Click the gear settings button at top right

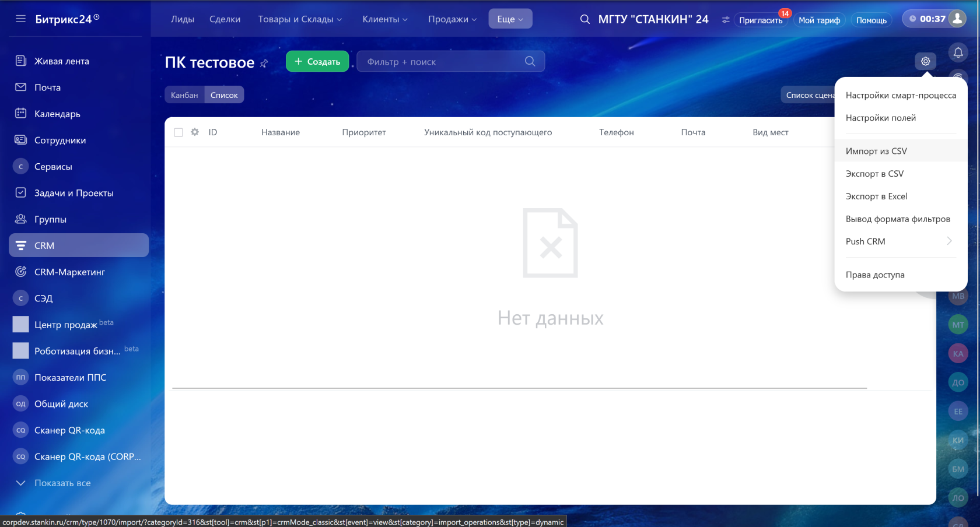[925, 61]
